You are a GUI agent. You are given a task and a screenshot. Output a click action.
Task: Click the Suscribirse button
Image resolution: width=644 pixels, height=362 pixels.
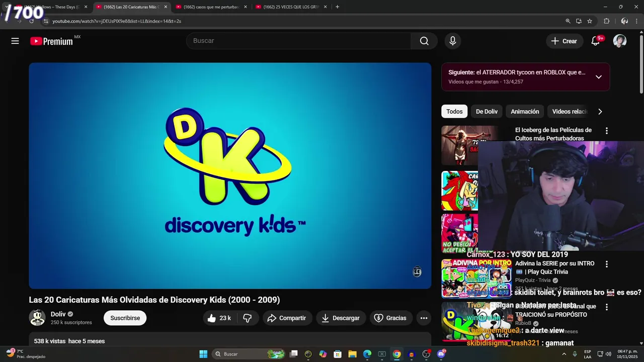pos(125,318)
